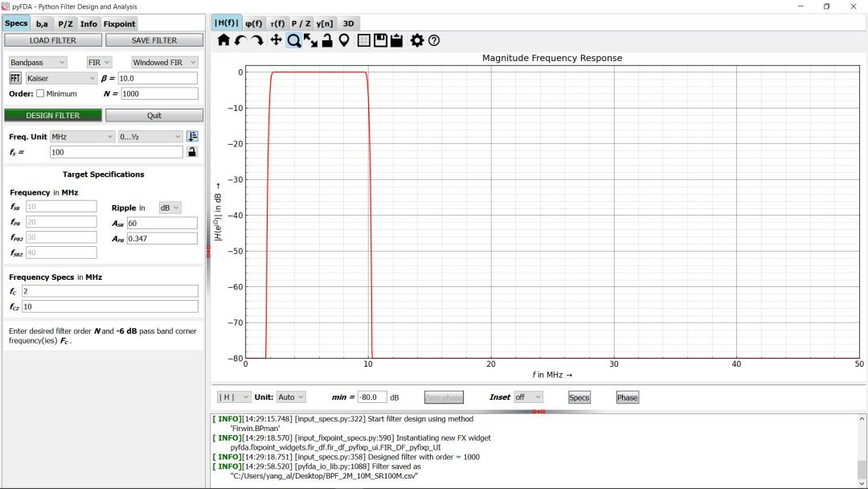Screen dimensions: 868x489
Task: Switch to the P/Z tab in left panel
Action: coord(65,24)
